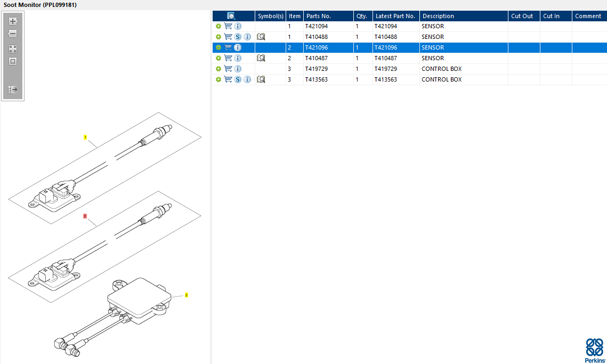The image size is (607, 364).
Task: Click CONTROL BOX description for T413563
Action: point(442,79)
